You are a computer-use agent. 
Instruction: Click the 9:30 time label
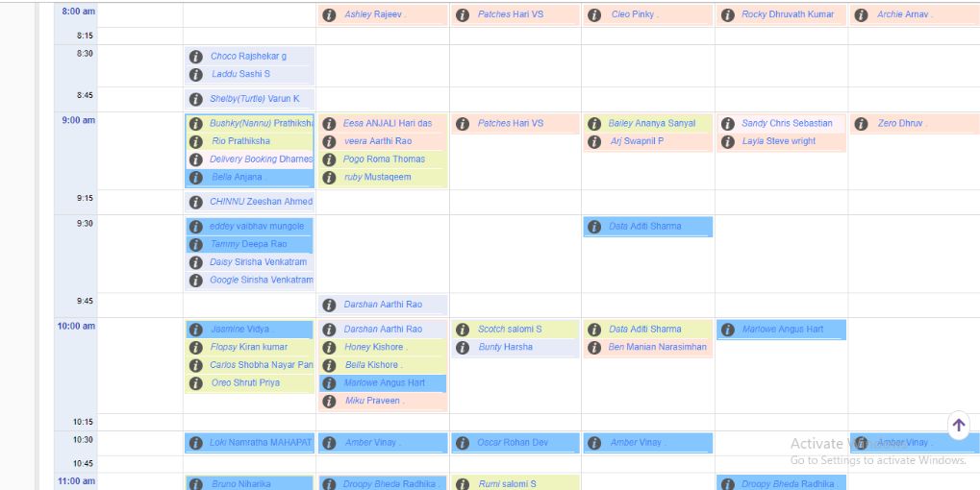click(x=85, y=223)
